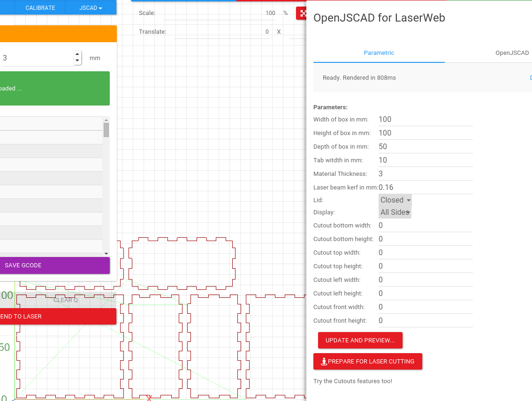Edit the Cutout front width field
The width and height of the screenshot is (532, 401).
(x=426, y=307)
